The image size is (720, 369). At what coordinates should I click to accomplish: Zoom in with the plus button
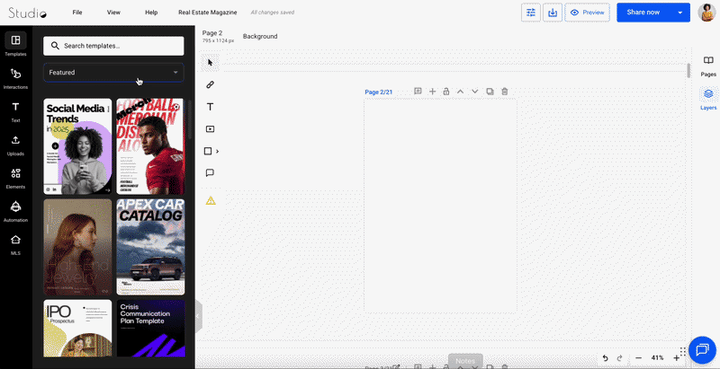[x=676, y=358]
